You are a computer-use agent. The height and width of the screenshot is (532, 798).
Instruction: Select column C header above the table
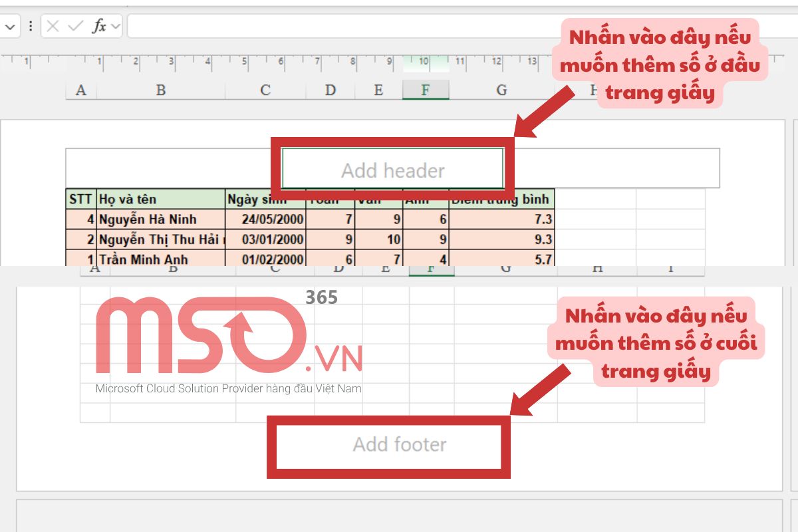[x=265, y=90]
